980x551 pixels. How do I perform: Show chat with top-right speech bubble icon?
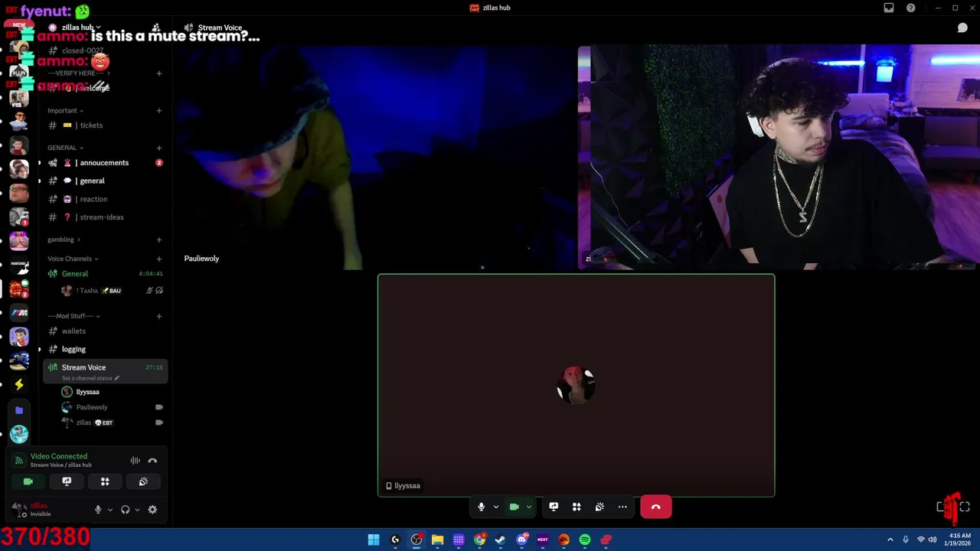point(962,28)
